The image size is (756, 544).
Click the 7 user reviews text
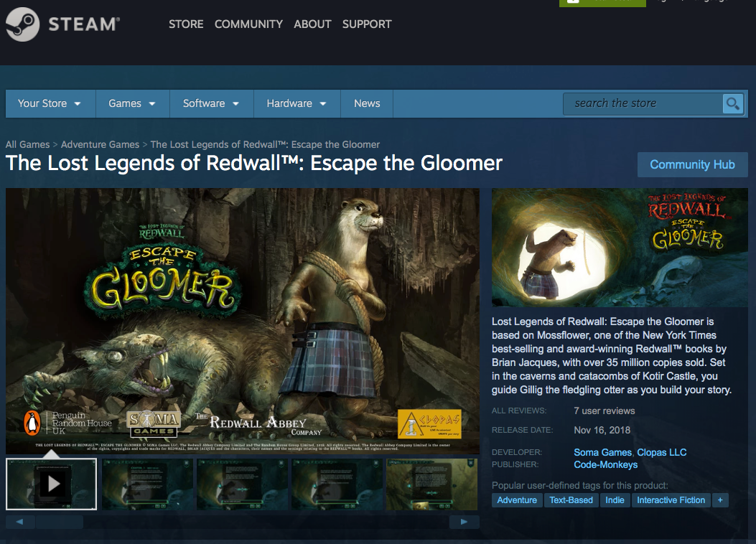point(604,411)
